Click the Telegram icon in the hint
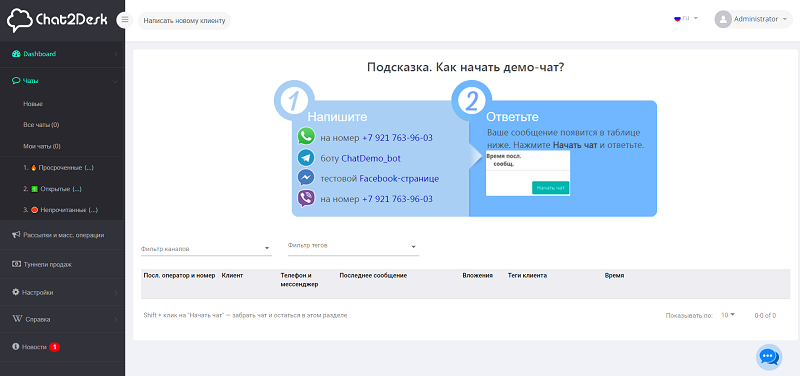The height and width of the screenshot is (376, 800). [306, 158]
